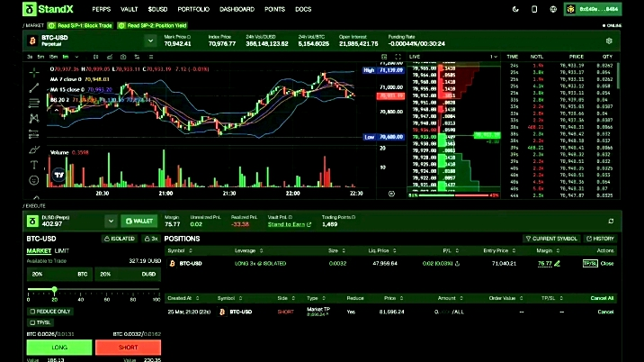Open the language globe icon
The height and width of the screenshot is (362, 644).
(553, 9)
